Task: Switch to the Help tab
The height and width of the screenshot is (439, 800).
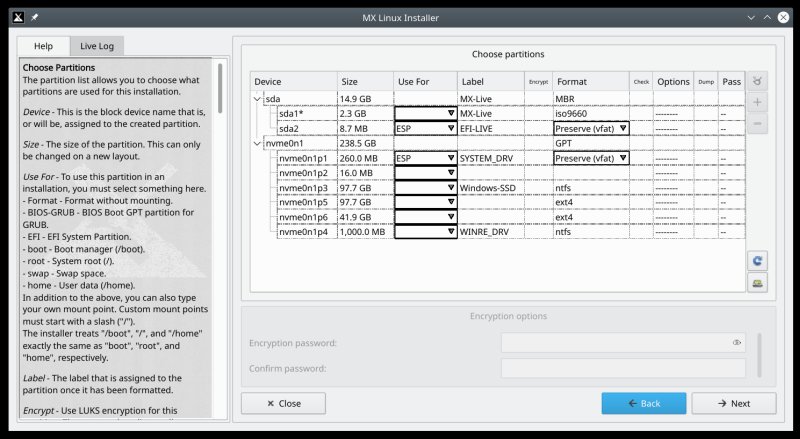Action: [43, 46]
